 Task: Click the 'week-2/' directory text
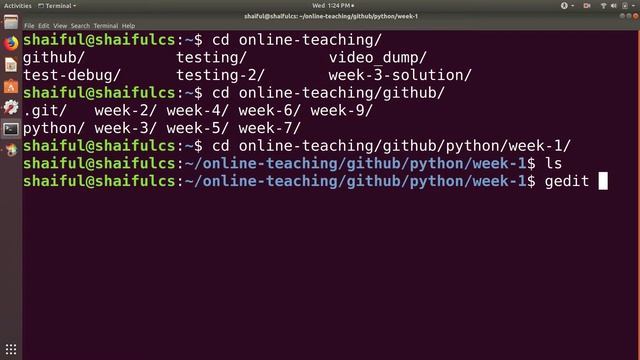tap(126, 111)
